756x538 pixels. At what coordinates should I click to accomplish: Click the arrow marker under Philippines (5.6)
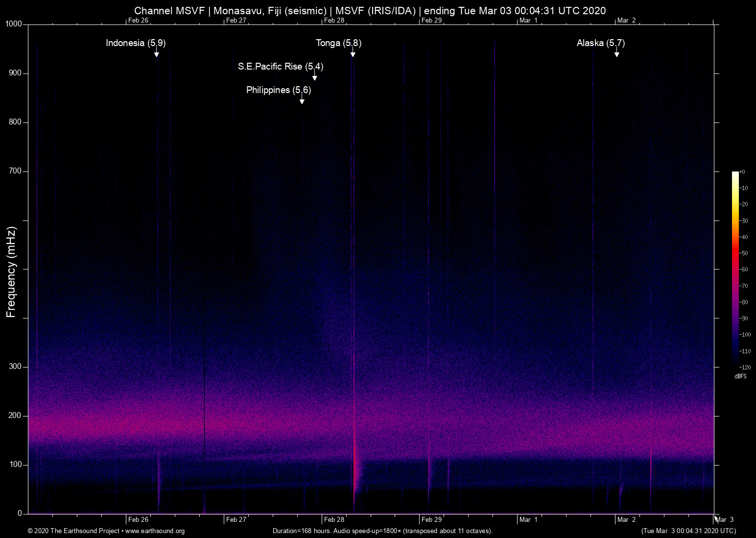click(x=302, y=100)
